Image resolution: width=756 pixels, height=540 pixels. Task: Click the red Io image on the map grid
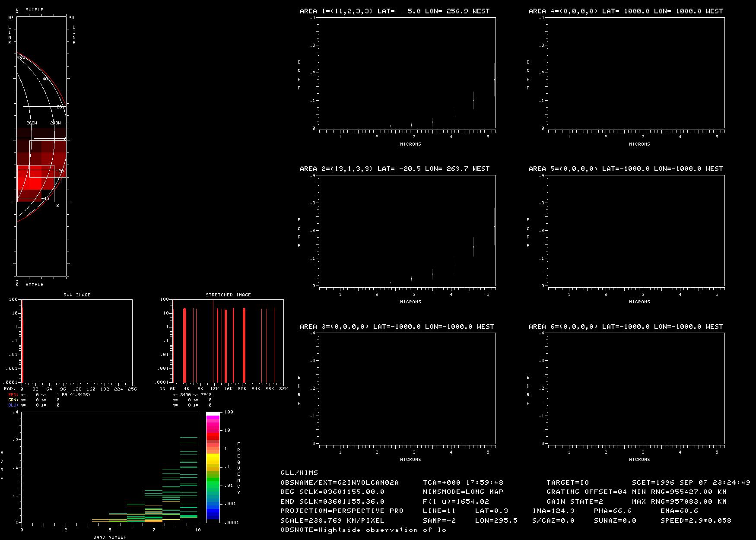[41, 165]
